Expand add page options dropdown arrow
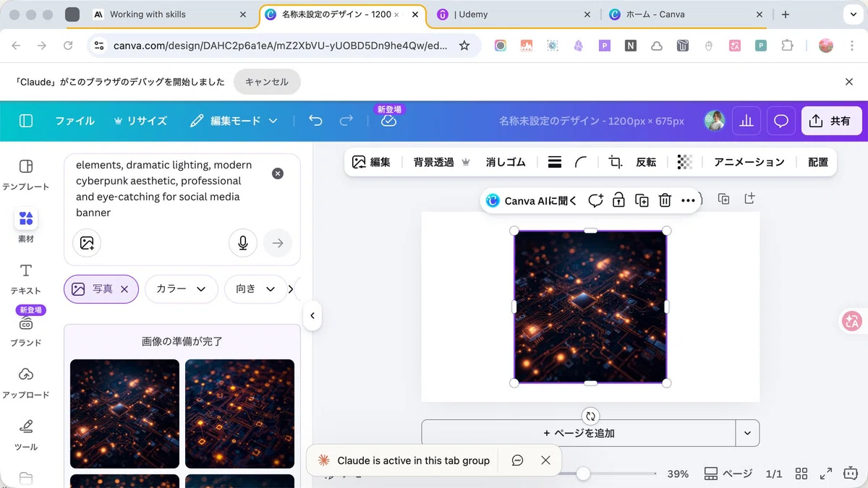This screenshot has height=488, width=868. click(x=747, y=433)
